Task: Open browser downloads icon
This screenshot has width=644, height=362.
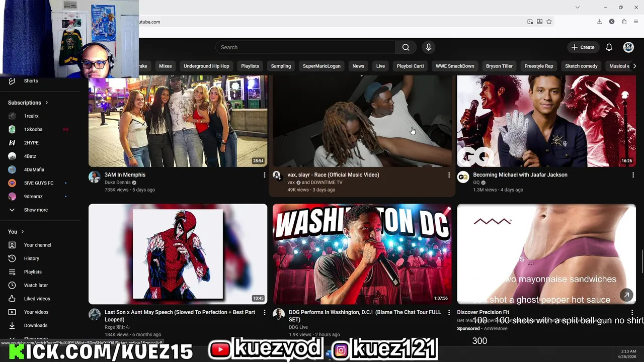Action: pos(599,22)
